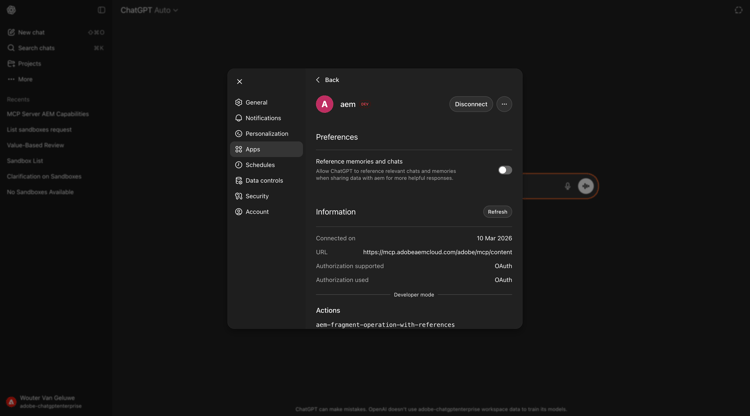Click the Schedules clock icon
Image resolution: width=750 pixels, height=416 pixels.
[239, 165]
